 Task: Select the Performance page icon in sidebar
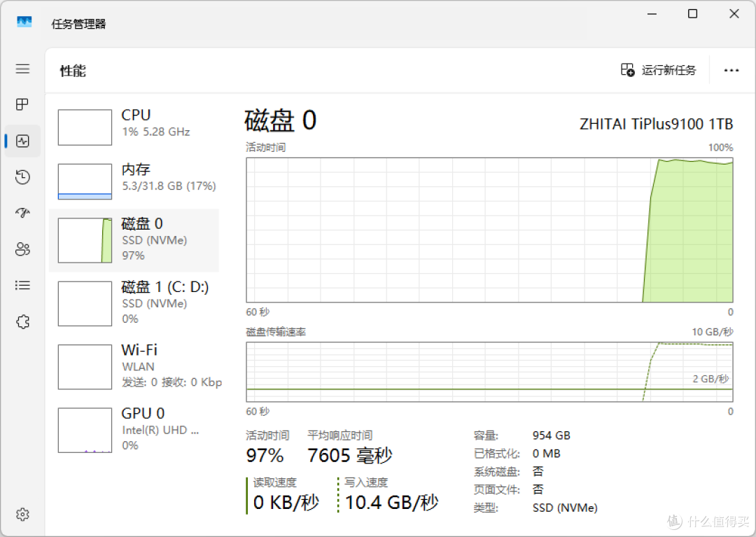22,141
